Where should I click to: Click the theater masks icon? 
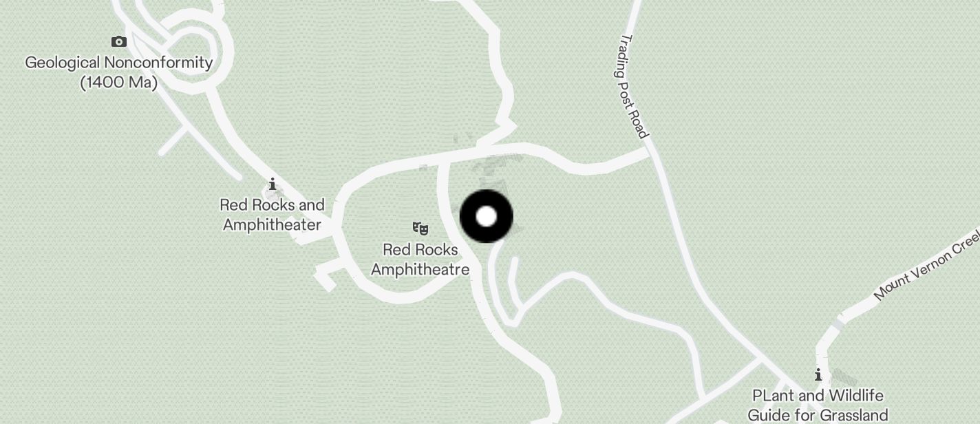click(x=420, y=228)
